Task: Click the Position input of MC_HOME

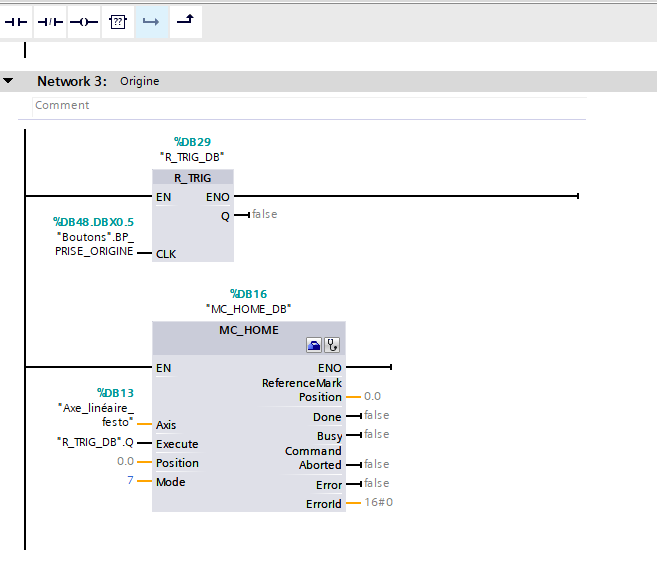Action: pos(177,463)
